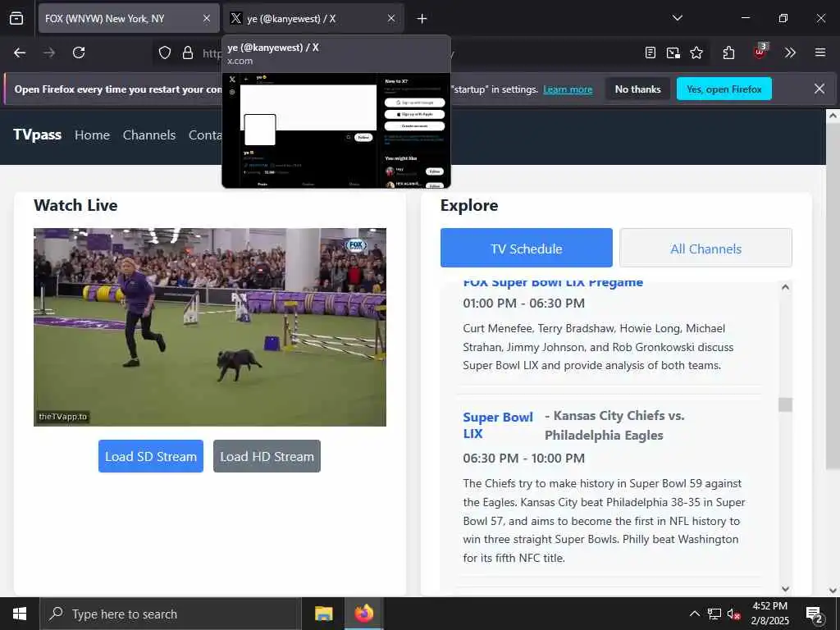The height and width of the screenshot is (630, 840).
Task: Open the Home nav link
Action: pos(92,135)
